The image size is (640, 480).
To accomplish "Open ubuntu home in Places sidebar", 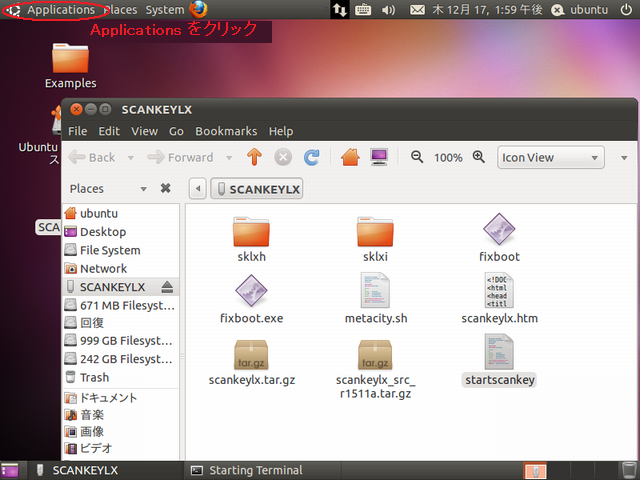I will 121,213.
